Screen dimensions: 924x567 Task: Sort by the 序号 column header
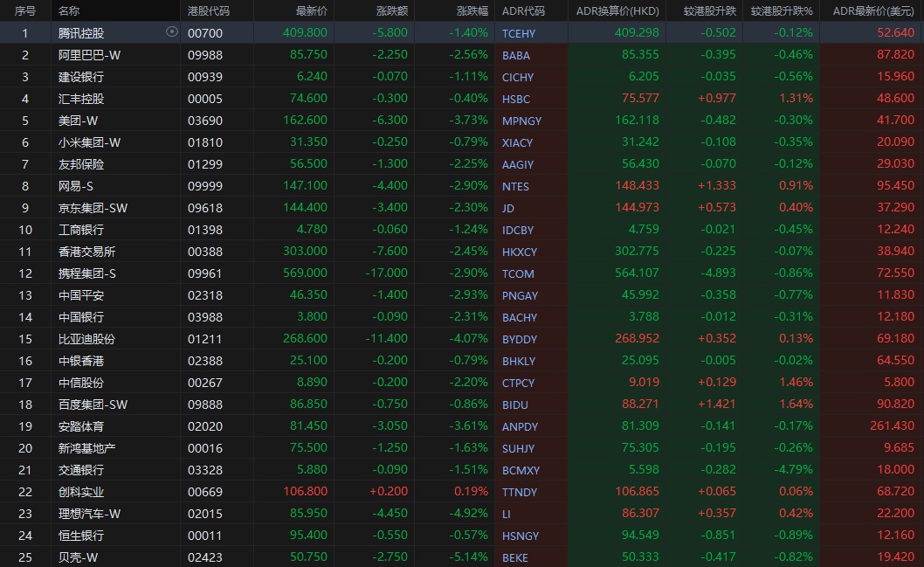(25, 10)
